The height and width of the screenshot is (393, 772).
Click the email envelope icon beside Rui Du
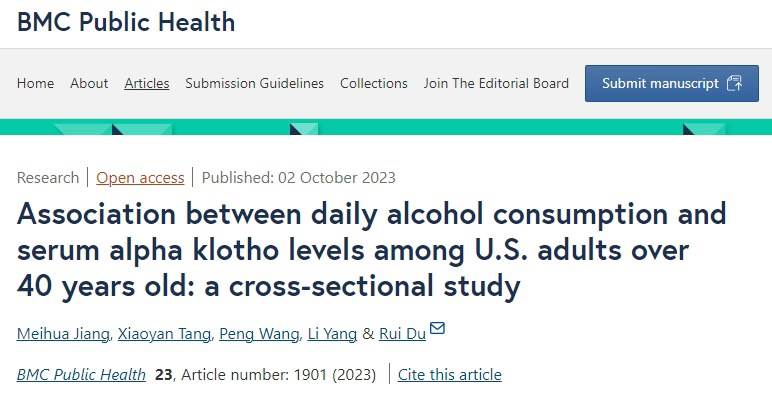pos(437,328)
